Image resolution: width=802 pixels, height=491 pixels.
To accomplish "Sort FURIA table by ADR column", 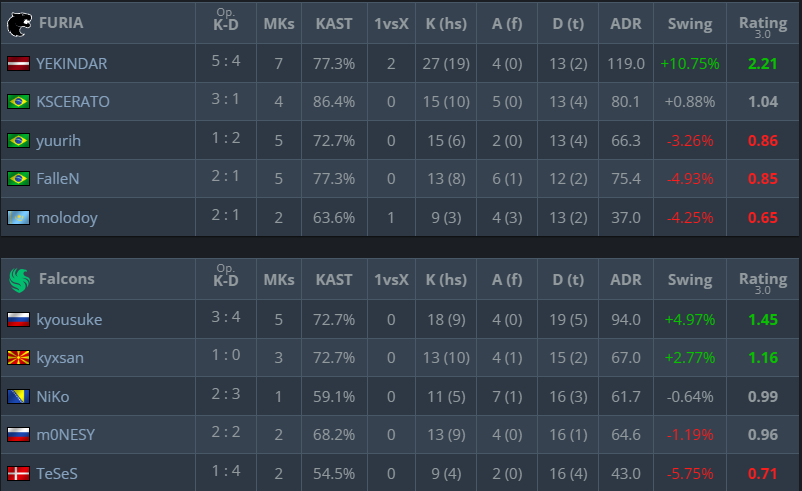I will (625, 23).
